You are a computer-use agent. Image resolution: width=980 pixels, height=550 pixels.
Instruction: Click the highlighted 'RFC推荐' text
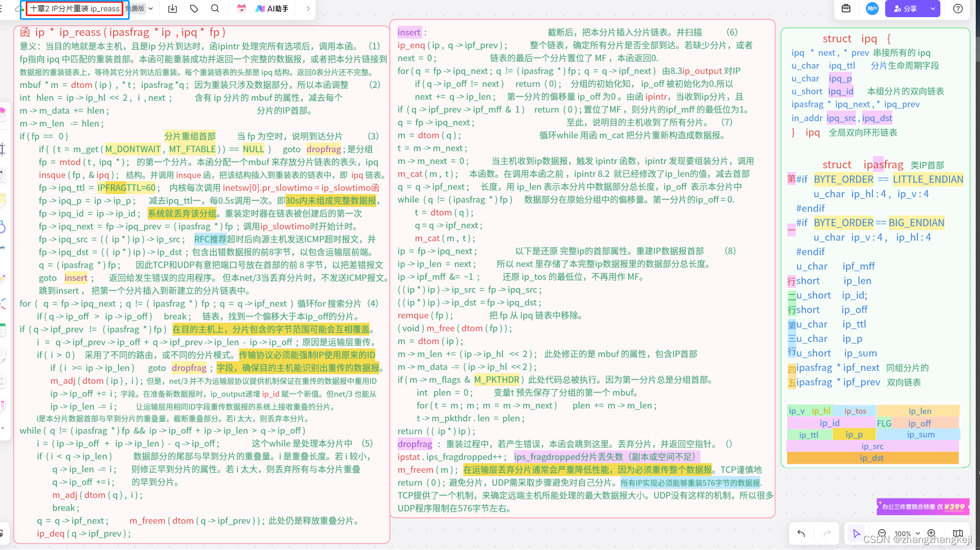[x=211, y=239]
